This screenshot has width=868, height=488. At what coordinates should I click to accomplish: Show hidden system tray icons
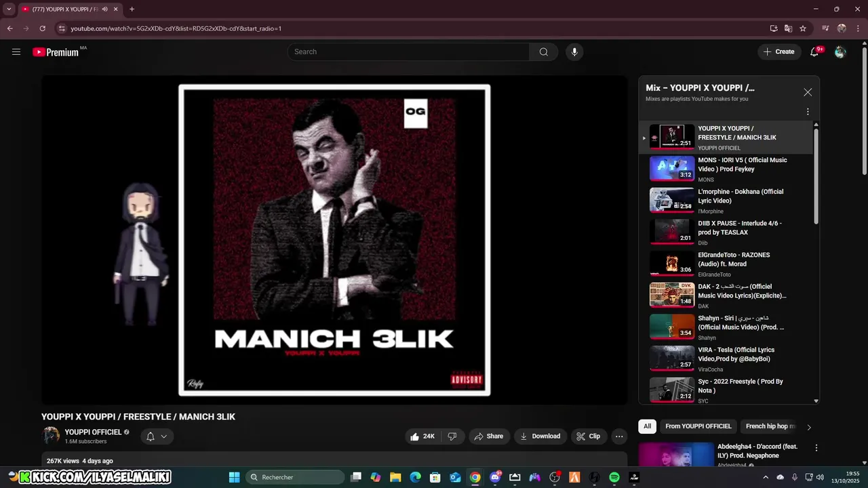[x=766, y=477]
